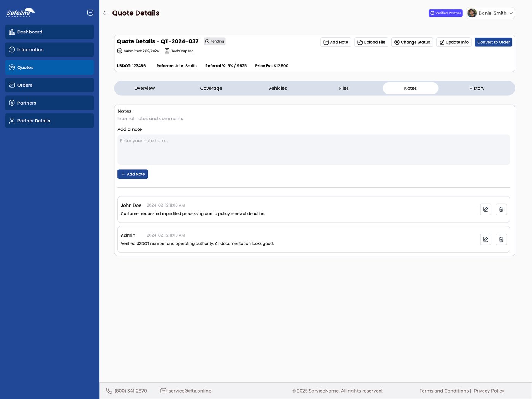This screenshot has height=399, width=532.
Task: Click Daniel Smith's avatar picture
Action: (x=472, y=13)
